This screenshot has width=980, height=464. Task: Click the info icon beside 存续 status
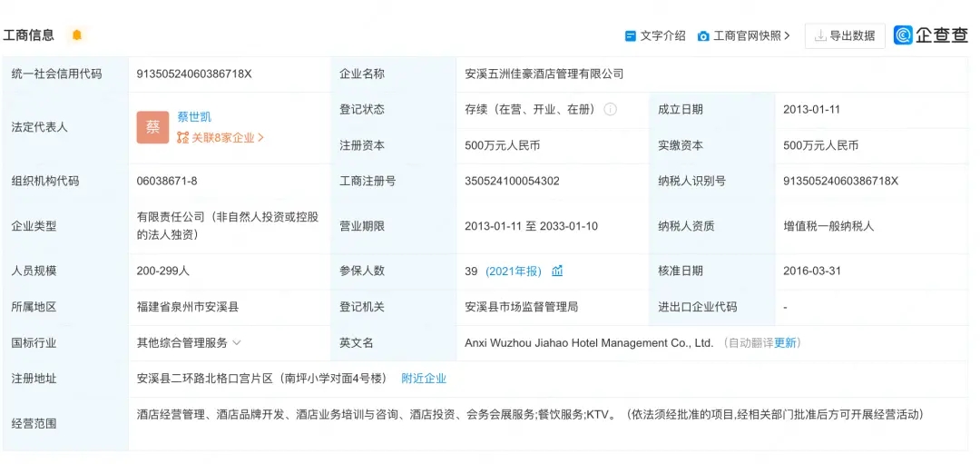coord(610,110)
